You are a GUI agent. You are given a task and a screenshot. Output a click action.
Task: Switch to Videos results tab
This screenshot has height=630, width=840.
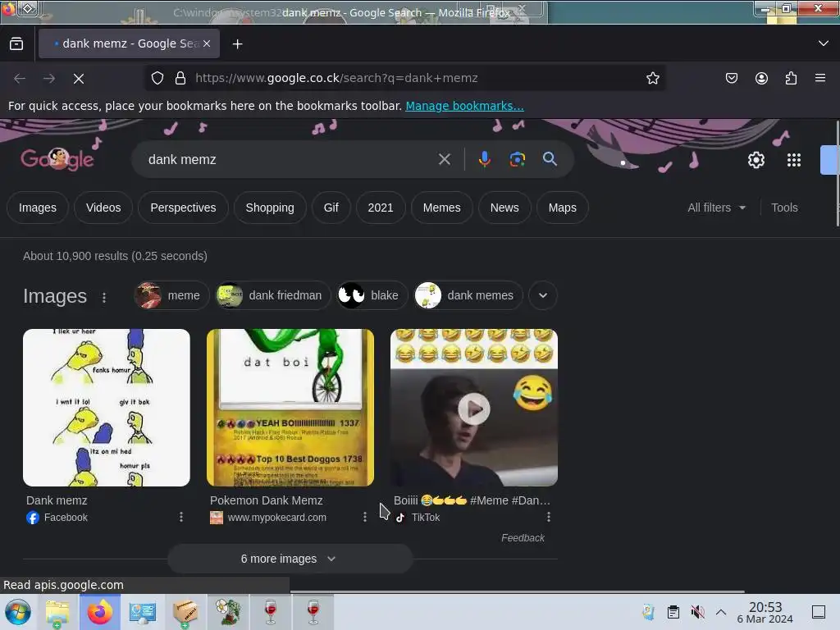click(x=103, y=208)
